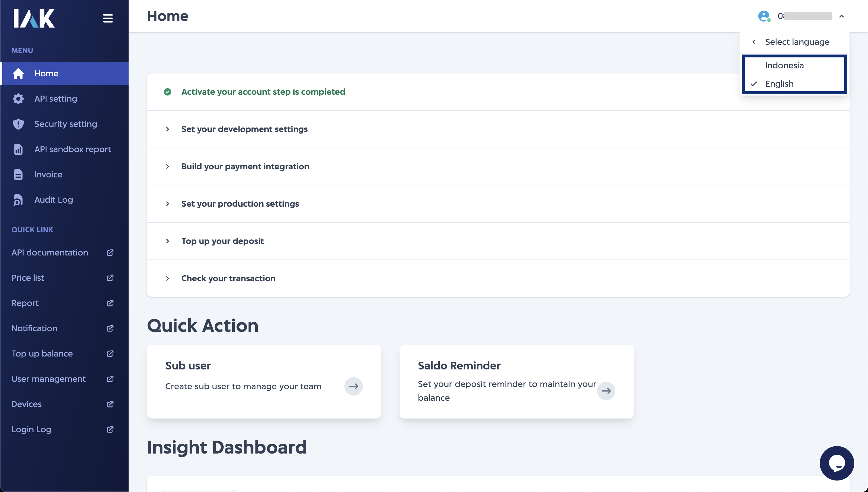This screenshot has width=868, height=492.
Task: Open the Login Log quick link
Action: pos(31,429)
